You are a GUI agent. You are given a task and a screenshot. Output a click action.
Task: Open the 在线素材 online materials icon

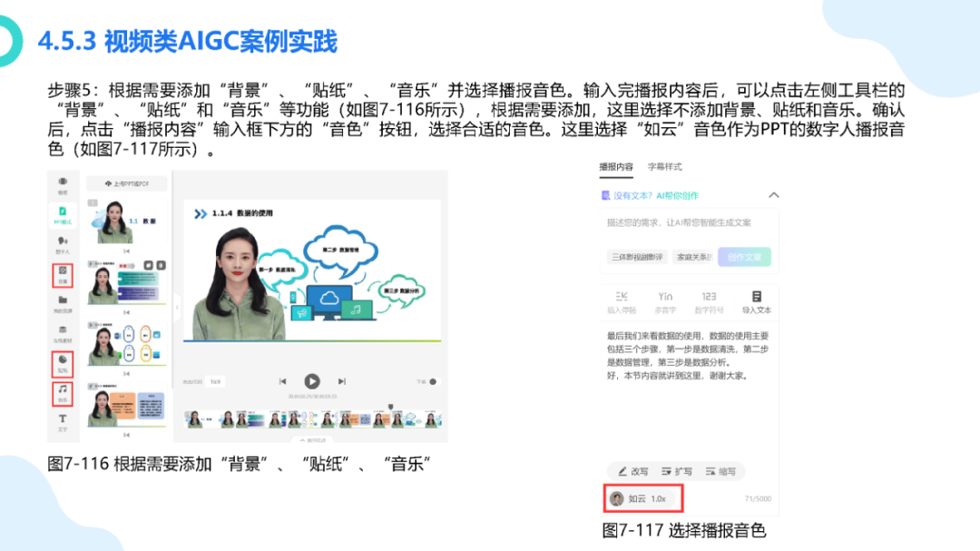click(x=63, y=334)
